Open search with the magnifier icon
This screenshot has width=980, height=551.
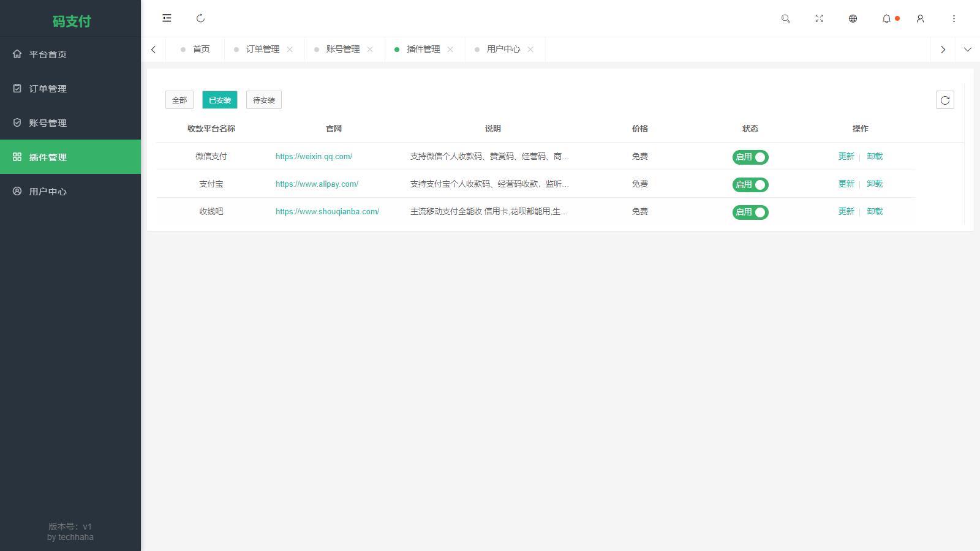tap(785, 18)
